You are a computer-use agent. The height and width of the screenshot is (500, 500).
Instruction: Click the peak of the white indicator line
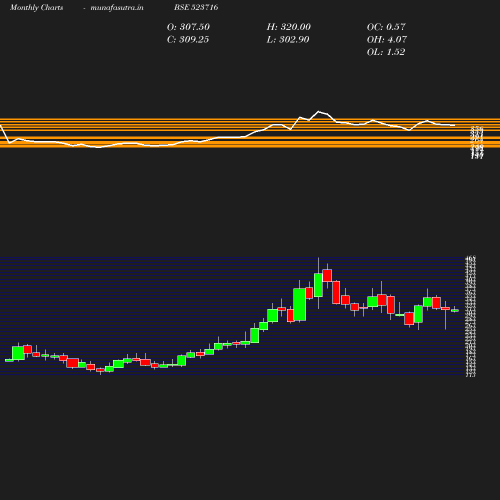[x=319, y=111]
